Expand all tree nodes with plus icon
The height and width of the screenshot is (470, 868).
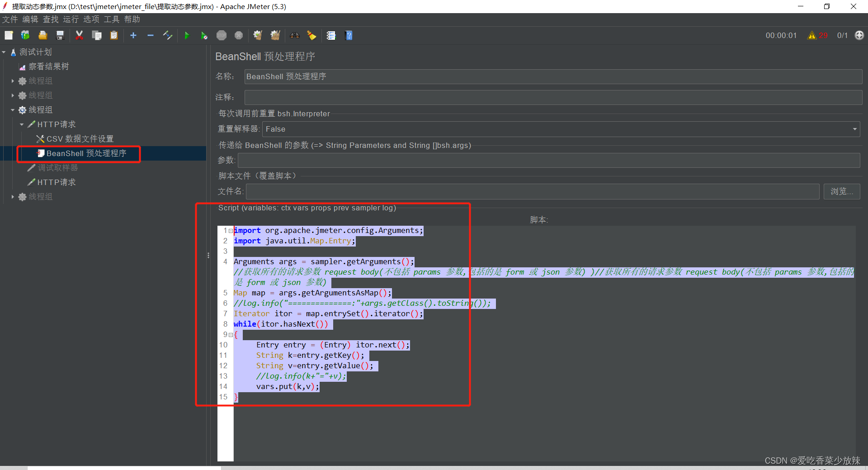point(133,35)
